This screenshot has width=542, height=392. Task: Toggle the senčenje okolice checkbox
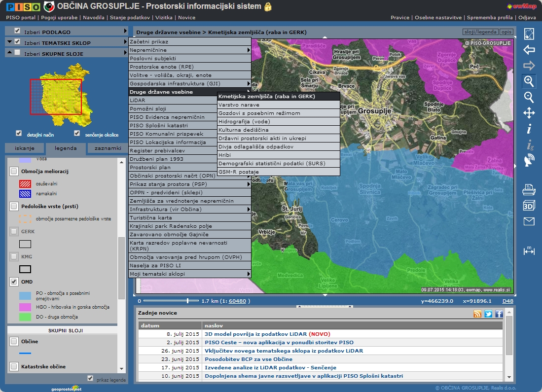(x=77, y=134)
